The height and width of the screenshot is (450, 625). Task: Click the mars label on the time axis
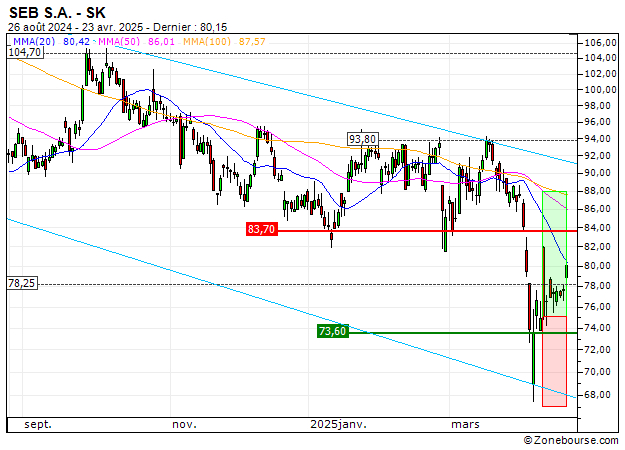(465, 424)
